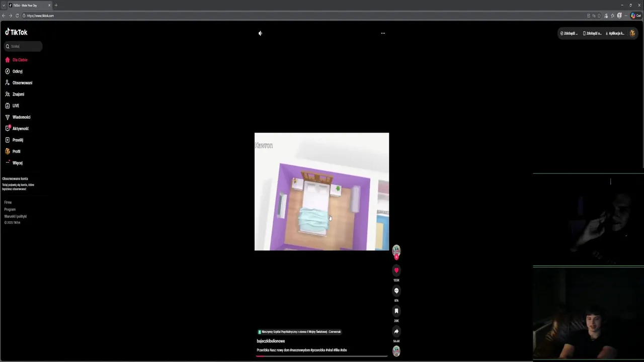Open the TikTok account avatar menu
Screen dimensions: 644x362
click(x=632, y=33)
